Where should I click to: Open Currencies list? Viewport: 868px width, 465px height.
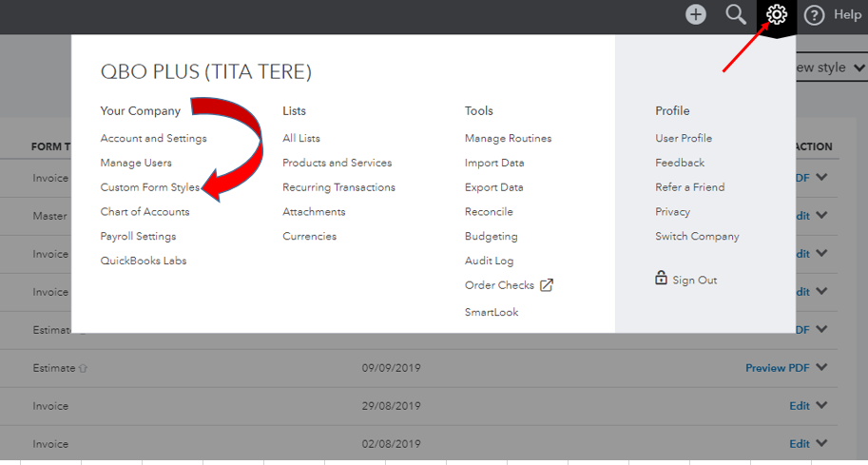(x=309, y=236)
